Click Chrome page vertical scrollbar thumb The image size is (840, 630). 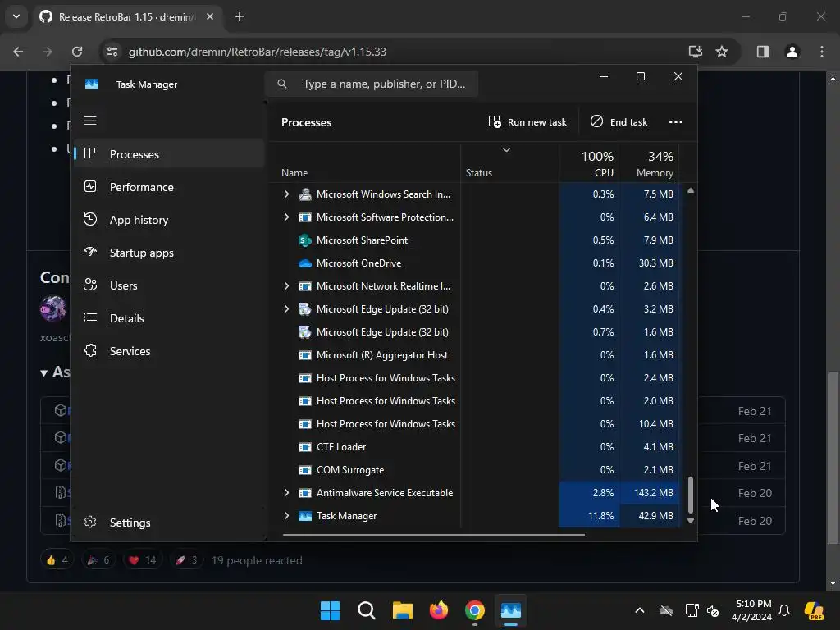pos(832,457)
